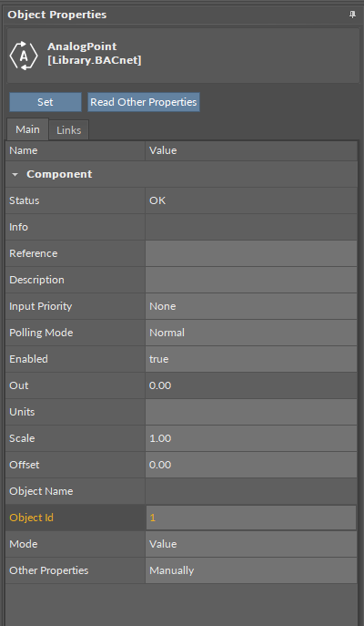The image size is (364, 626).
Task: Toggle the Enabled true value
Action: [251, 359]
